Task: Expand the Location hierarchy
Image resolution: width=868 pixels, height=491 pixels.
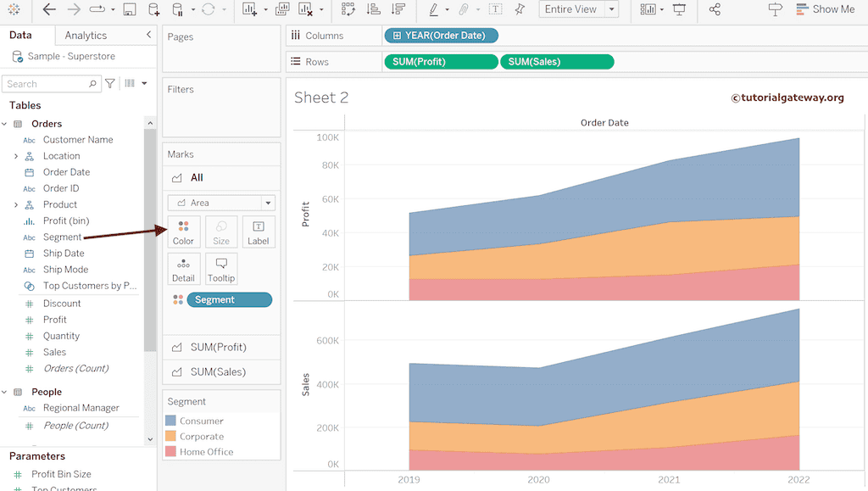Action: coord(16,156)
